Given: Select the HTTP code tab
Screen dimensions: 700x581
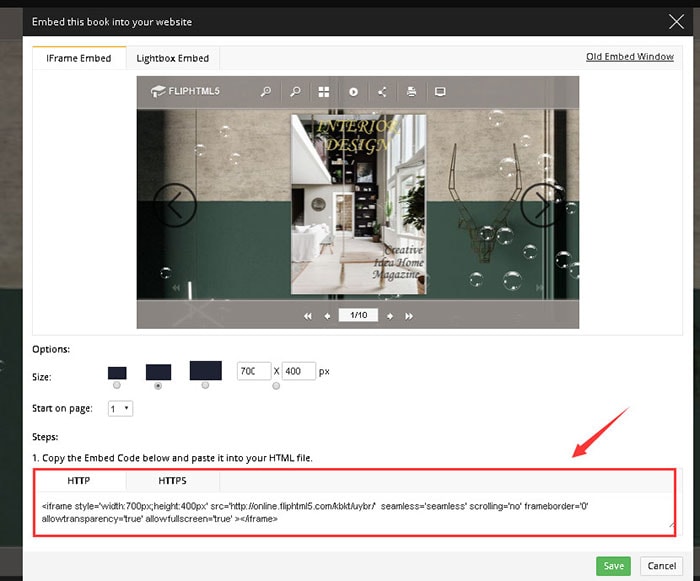Looking at the screenshot, I should pyautogui.click(x=79, y=481).
